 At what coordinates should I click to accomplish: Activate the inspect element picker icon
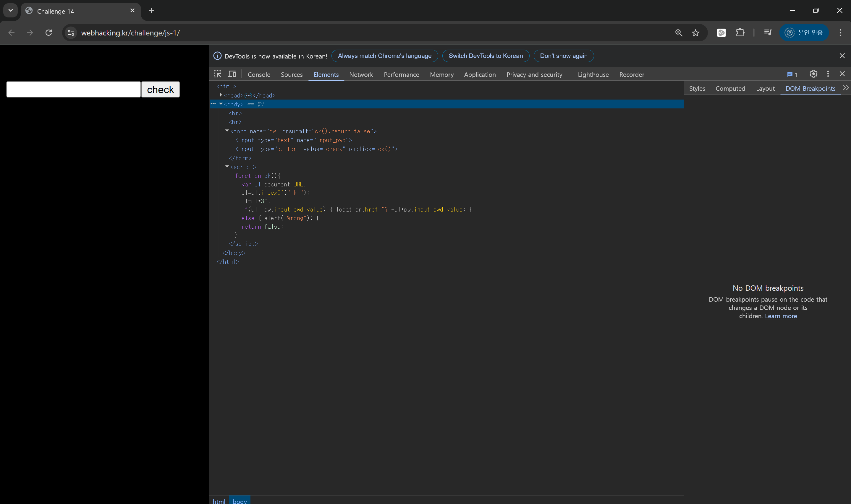click(218, 74)
